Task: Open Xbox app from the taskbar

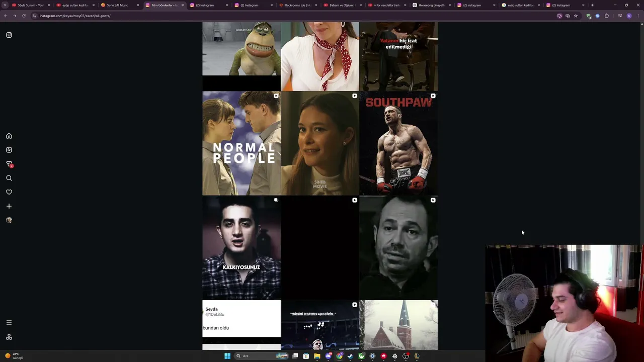Action: (361, 356)
